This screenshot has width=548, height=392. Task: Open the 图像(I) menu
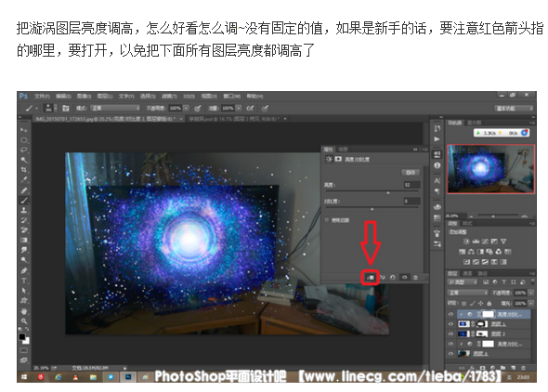(x=84, y=96)
